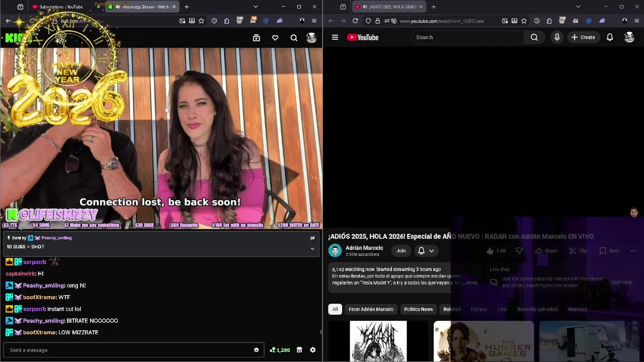List all tabs dropdown in right window
This screenshot has width=644, height=362.
coord(578,7)
